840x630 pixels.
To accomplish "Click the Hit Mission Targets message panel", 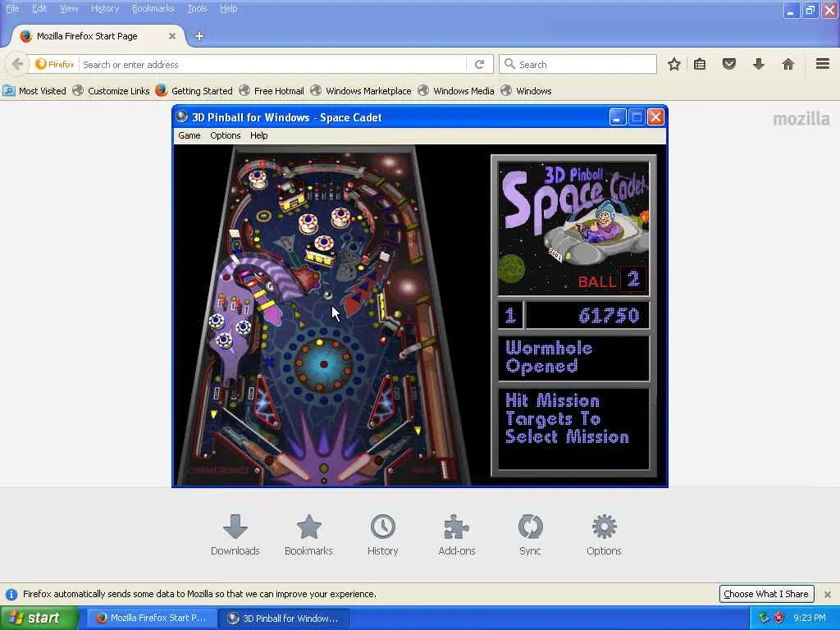I will pyautogui.click(x=573, y=428).
